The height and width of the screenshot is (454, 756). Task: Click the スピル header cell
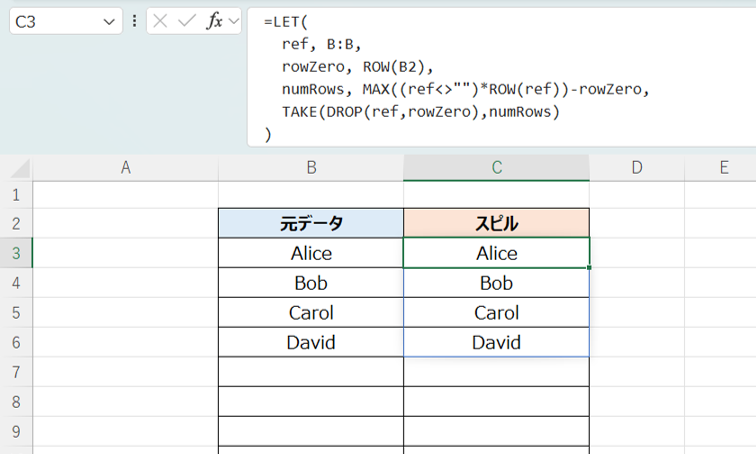(x=497, y=224)
